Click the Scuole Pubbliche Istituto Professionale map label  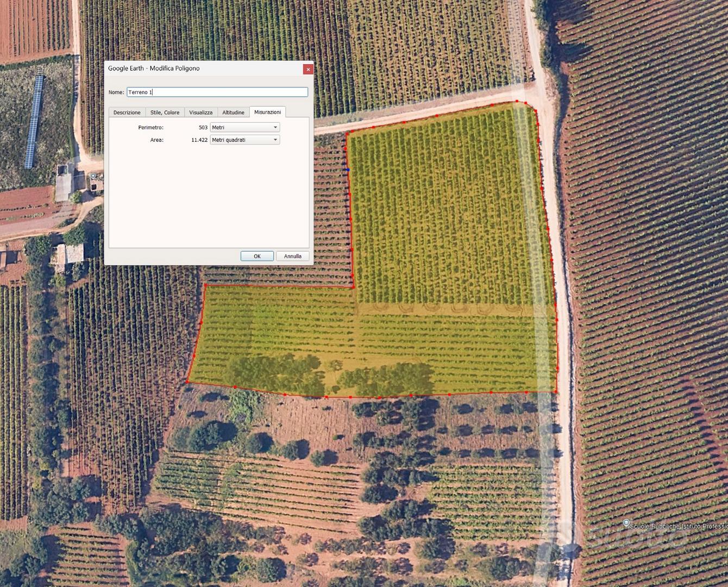click(x=679, y=526)
